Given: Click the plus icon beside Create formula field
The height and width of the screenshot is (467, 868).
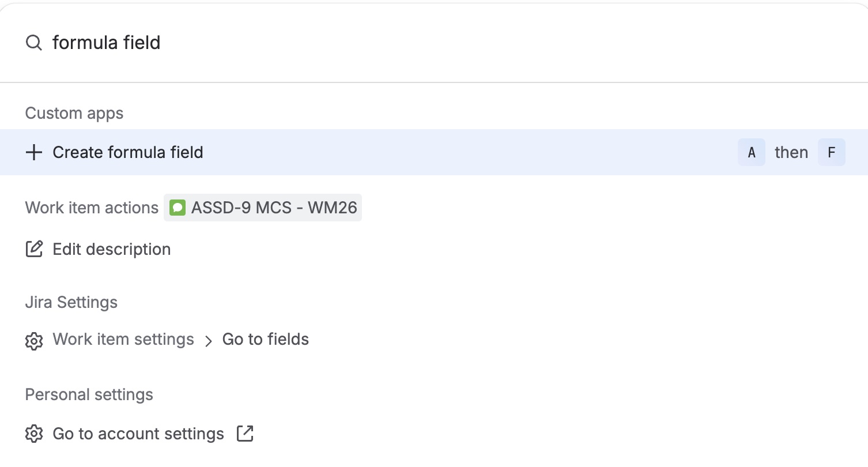Looking at the screenshot, I should 34,152.
